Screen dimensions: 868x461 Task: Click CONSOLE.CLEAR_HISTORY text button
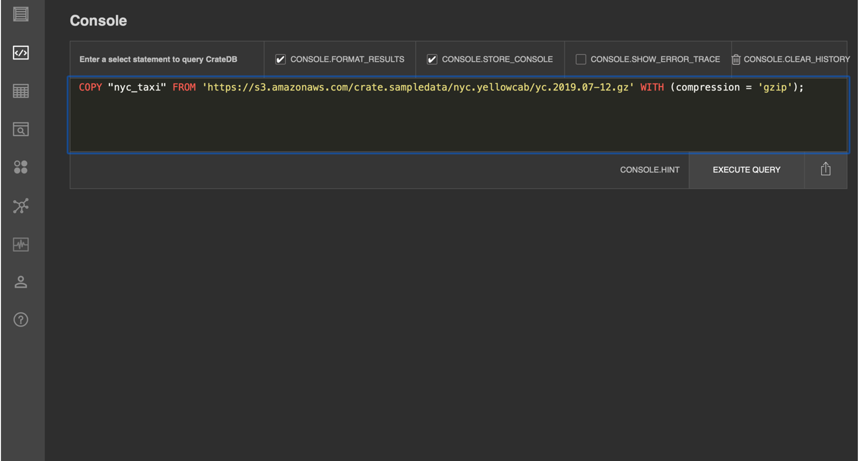pyautogui.click(x=797, y=59)
